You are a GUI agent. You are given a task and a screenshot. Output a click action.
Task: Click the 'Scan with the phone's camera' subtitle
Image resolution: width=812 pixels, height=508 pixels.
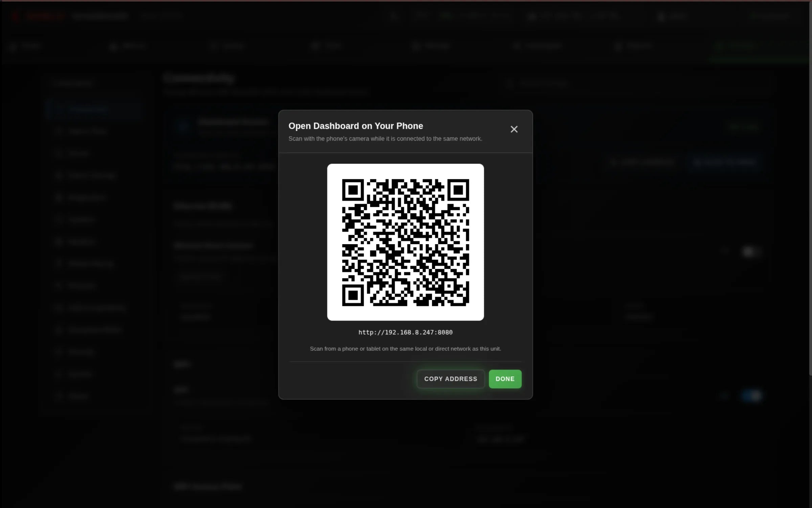(x=385, y=139)
